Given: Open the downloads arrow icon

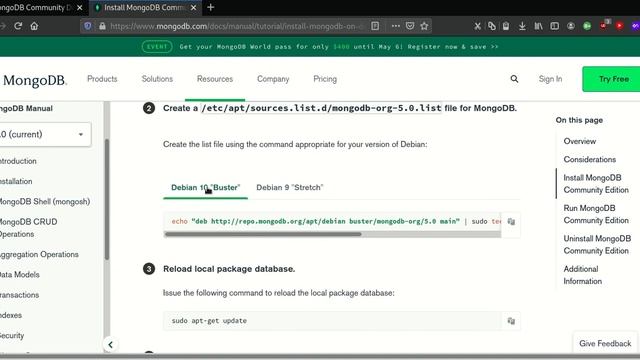Looking at the screenshot, I should 522,26.
